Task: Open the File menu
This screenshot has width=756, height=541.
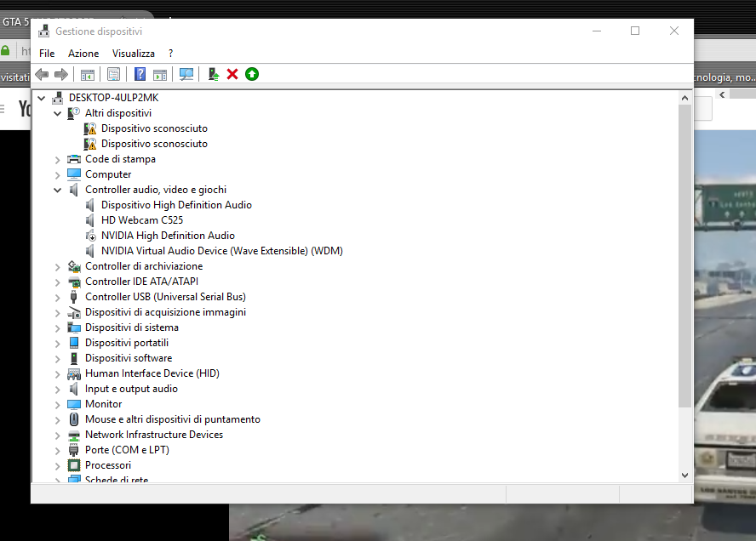Action: pyautogui.click(x=47, y=54)
